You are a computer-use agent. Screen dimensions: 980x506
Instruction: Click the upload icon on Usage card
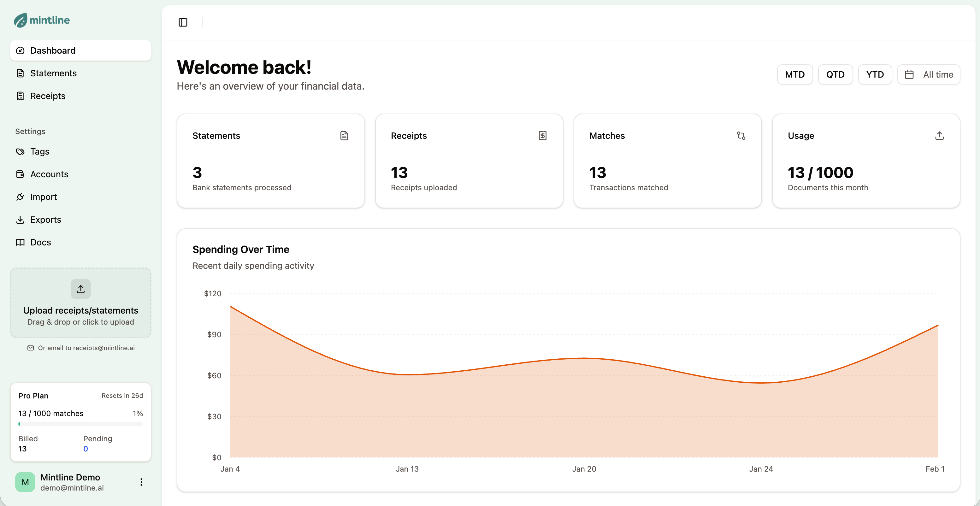(939, 136)
